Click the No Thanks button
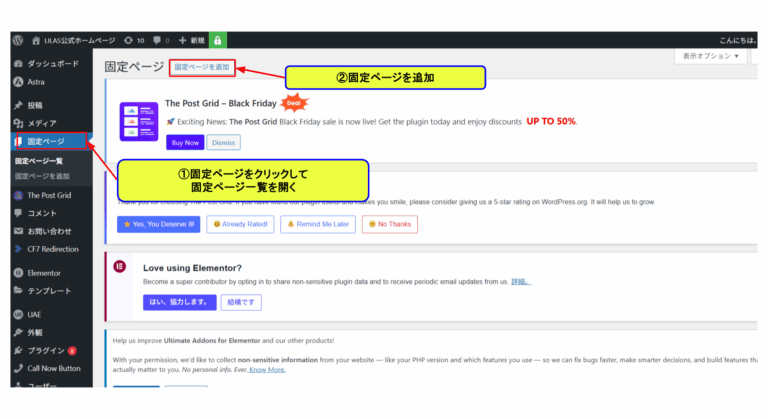This screenshot has width=768, height=419. pos(390,224)
